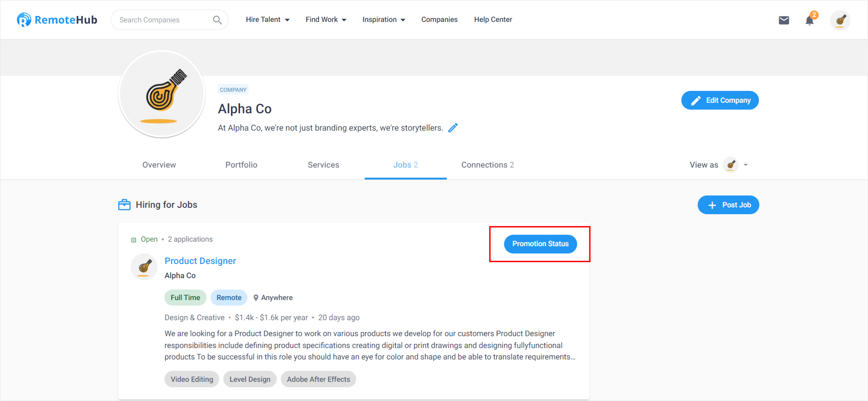The image size is (868, 401).
Task: Click the '20 days ago' text
Action: pyautogui.click(x=339, y=318)
